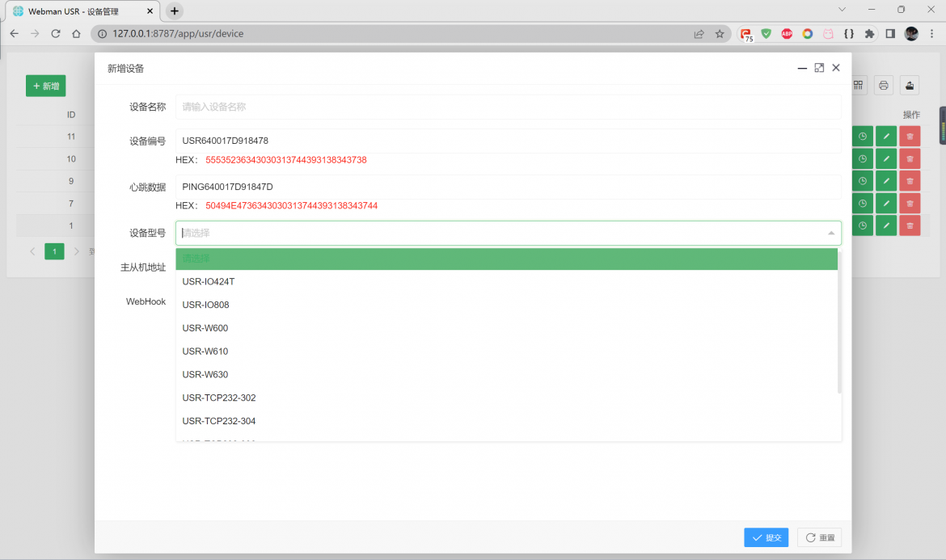
Task: Choose USR-IO424T from device model list
Action: click(x=506, y=281)
